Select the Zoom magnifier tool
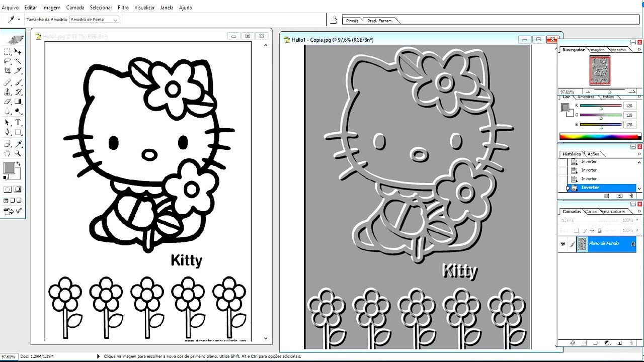 (18, 154)
